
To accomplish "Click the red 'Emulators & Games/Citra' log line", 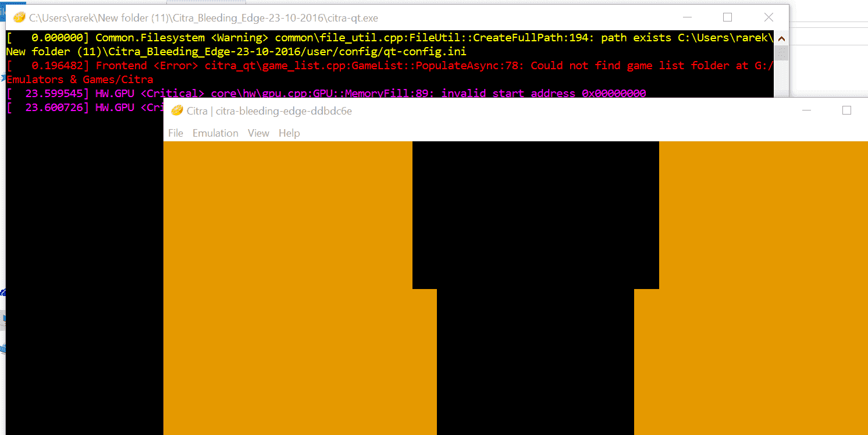I will click(80, 80).
